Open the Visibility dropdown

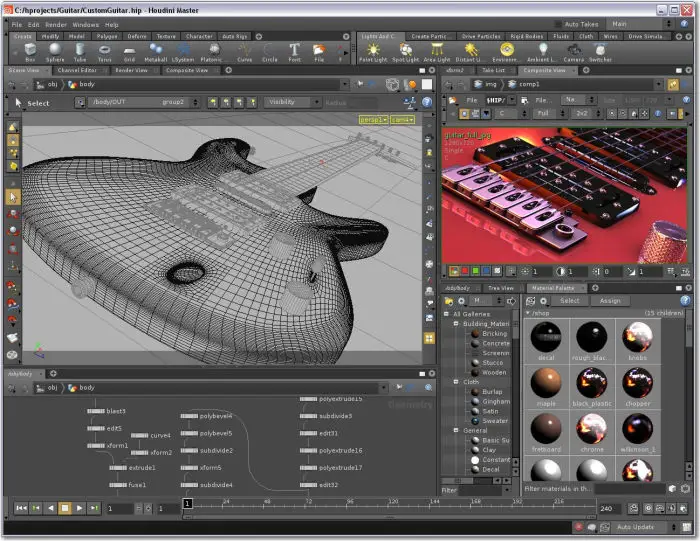click(x=292, y=102)
